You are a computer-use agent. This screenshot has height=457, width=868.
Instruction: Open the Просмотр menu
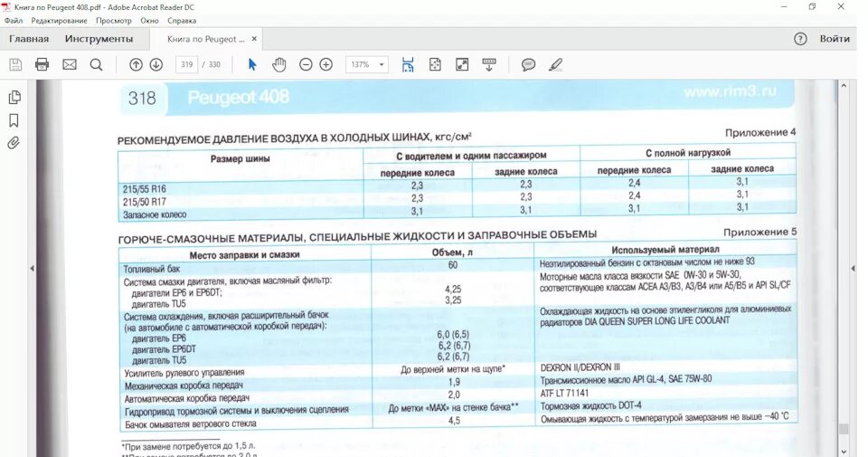[x=114, y=21]
